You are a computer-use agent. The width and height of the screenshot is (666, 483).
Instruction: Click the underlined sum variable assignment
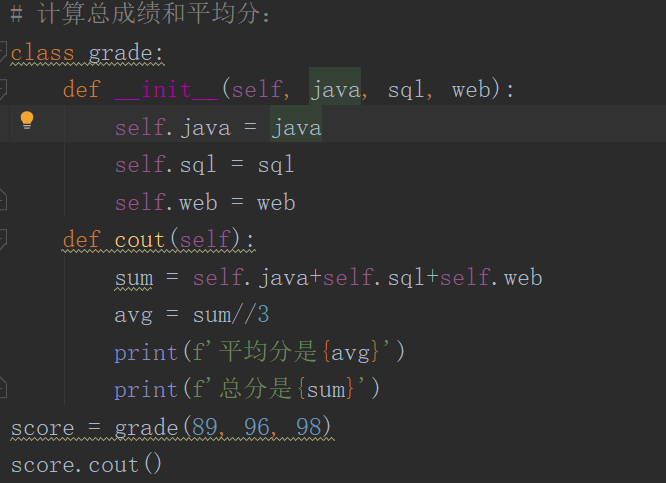pyautogui.click(x=134, y=278)
